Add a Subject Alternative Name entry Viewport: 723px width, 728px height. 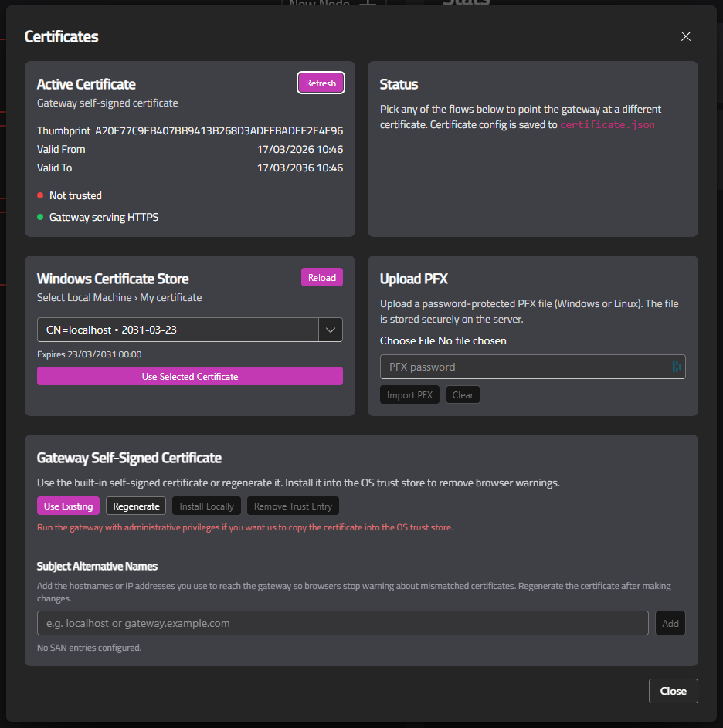(670, 623)
